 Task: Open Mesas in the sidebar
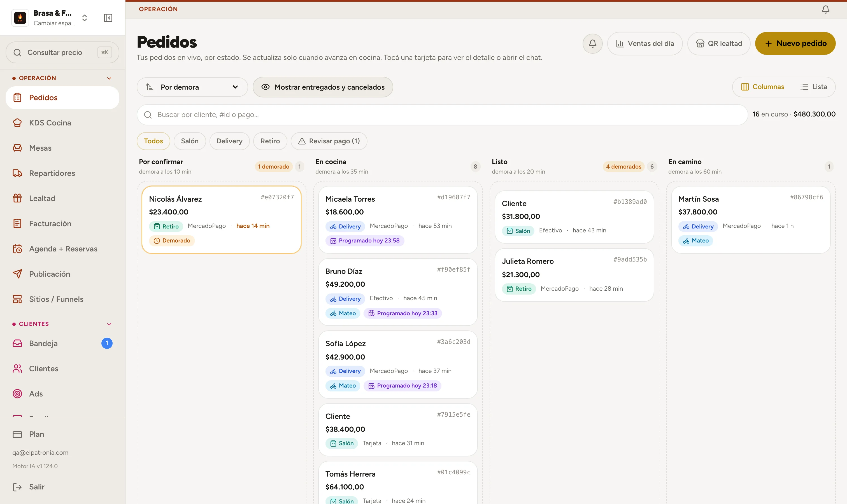pyautogui.click(x=62, y=148)
